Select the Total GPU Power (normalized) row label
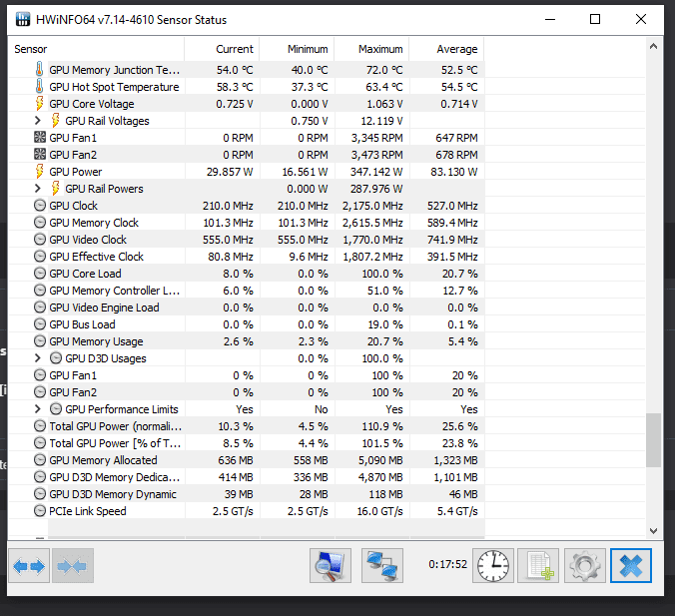Image resolution: width=675 pixels, height=616 pixels. point(116,426)
